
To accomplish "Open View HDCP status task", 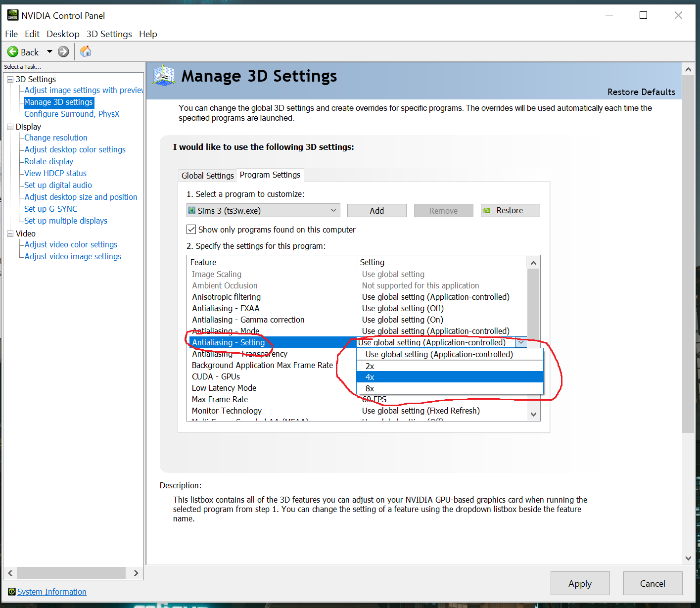I will [x=55, y=173].
